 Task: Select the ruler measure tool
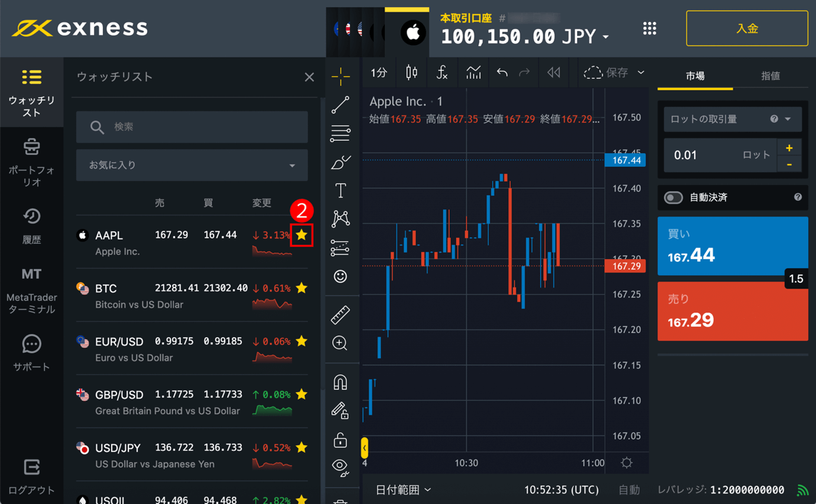(x=340, y=315)
